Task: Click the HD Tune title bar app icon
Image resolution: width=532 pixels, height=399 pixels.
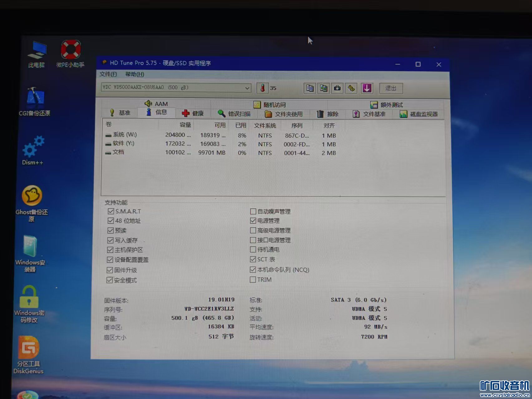Action: [x=104, y=62]
